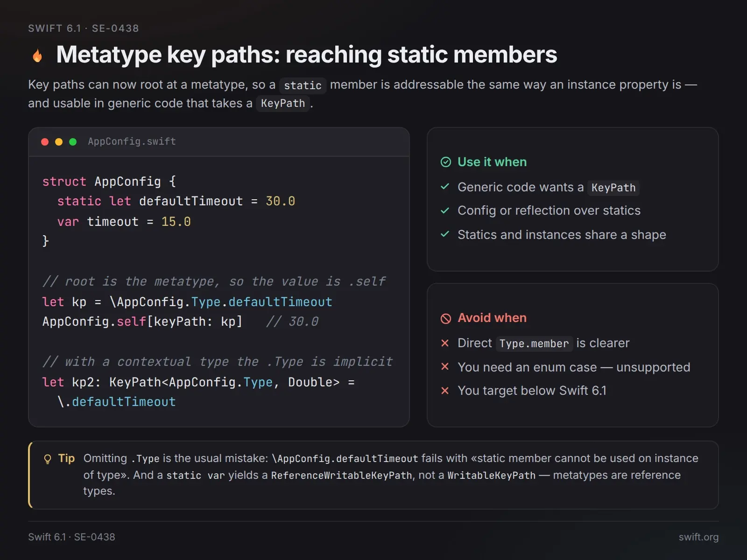
Task: Click ReferenceWritableKeyPath in the tip text
Action: pos(342,476)
